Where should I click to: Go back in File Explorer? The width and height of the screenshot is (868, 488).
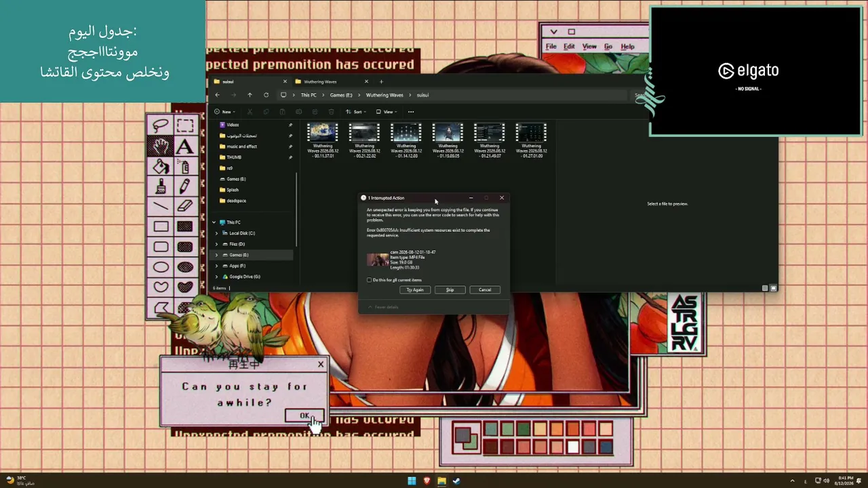217,95
